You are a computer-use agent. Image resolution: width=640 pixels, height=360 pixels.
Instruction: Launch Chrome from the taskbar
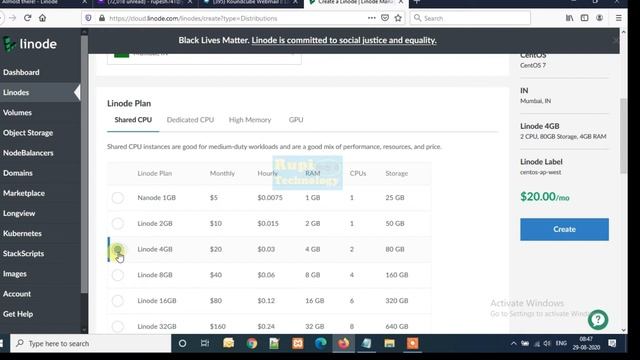(251, 344)
